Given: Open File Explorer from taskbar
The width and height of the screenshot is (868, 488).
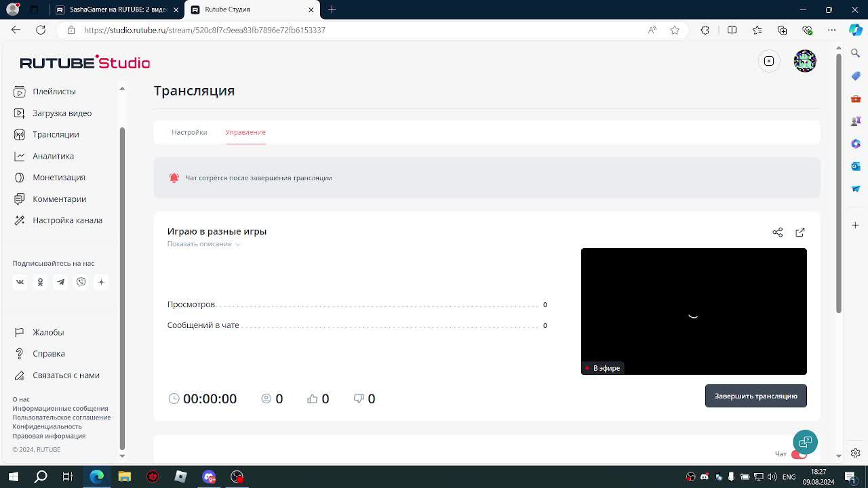Looking at the screenshot, I should click(x=124, y=476).
